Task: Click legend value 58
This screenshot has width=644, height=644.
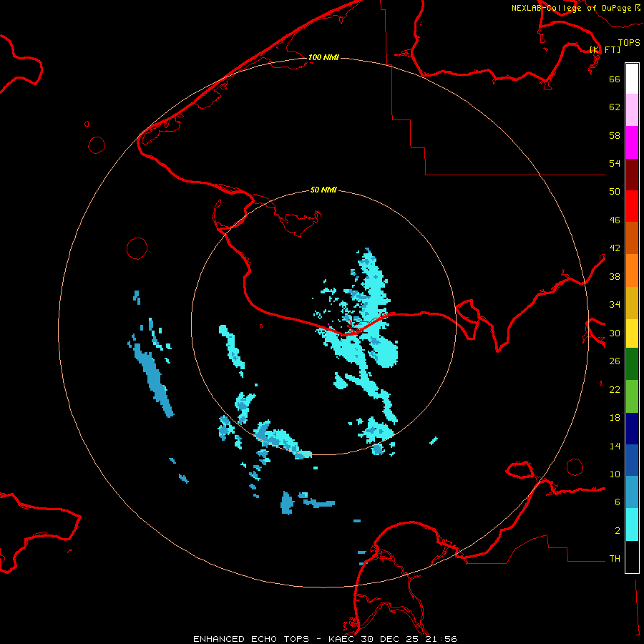Action: point(615,135)
